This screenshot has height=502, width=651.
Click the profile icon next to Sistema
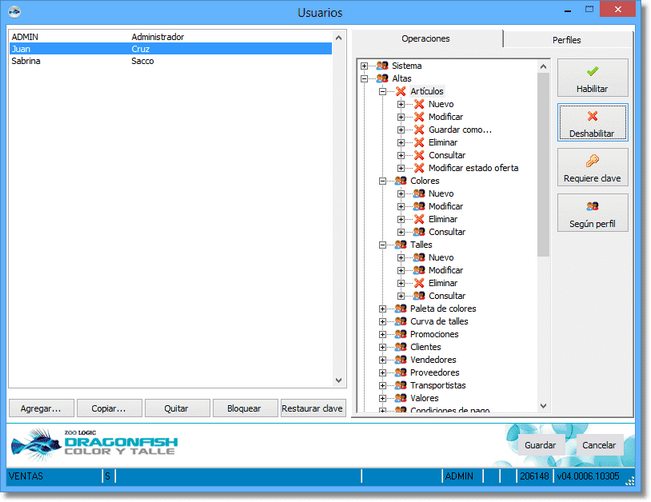382,66
